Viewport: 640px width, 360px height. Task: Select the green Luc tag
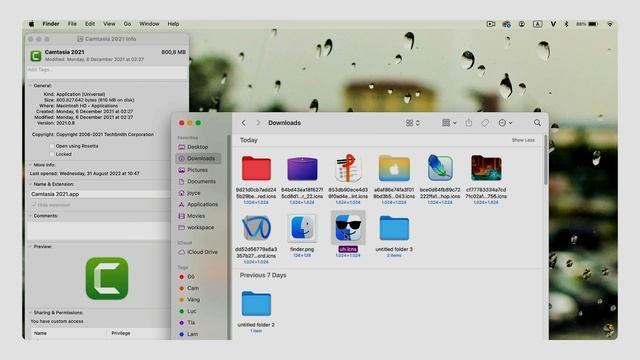[x=189, y=311]
